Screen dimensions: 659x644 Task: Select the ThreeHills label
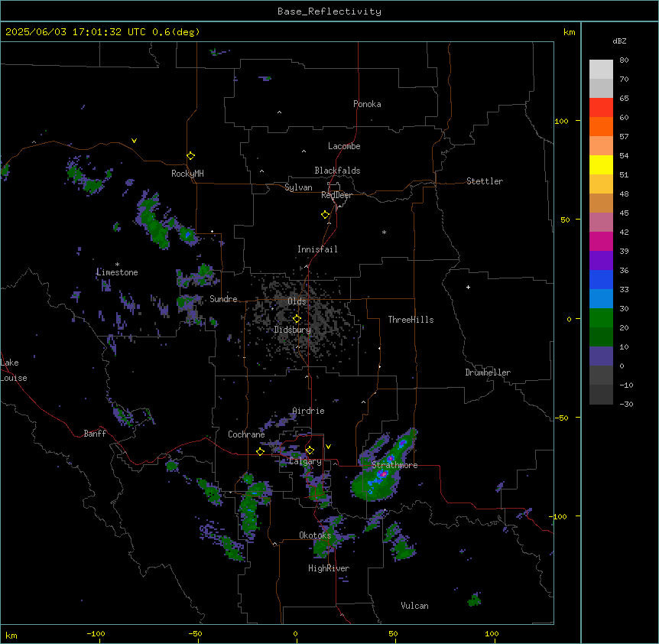(x=411, y=320)
